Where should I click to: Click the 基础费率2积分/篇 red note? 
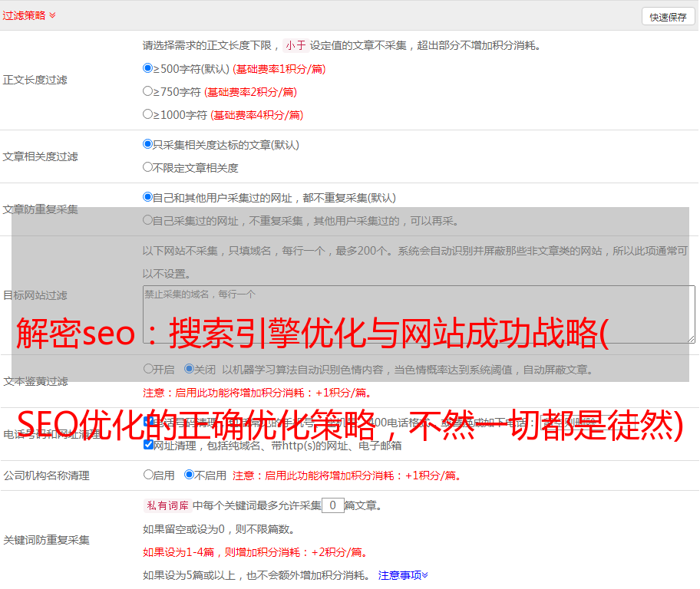pos(250,92)
